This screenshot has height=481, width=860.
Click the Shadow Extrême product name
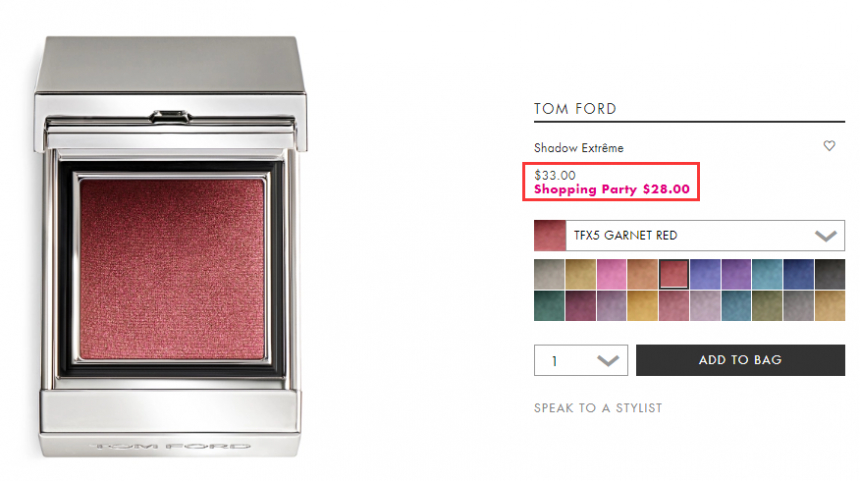(x=579, y=148)
